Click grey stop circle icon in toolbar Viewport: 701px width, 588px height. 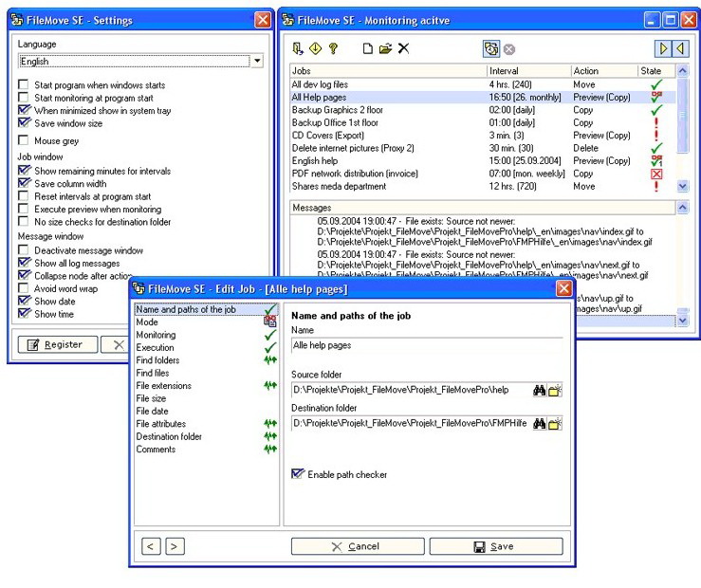(509, 49)
